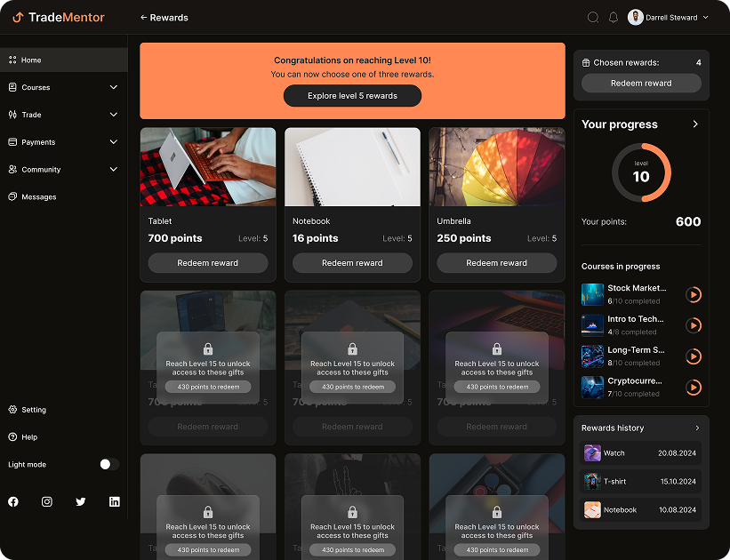Open the Facebook social link

(x=13, y=502)
